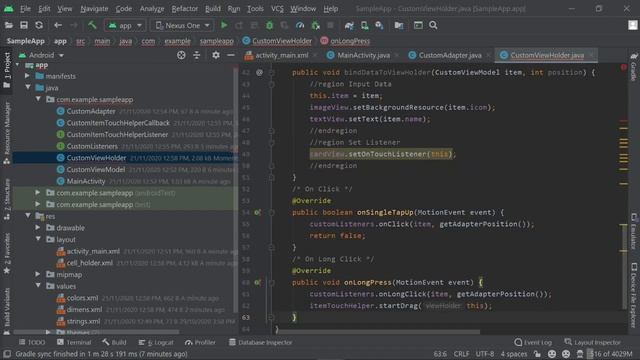Open the Analyze menu

tap(152, 9)
